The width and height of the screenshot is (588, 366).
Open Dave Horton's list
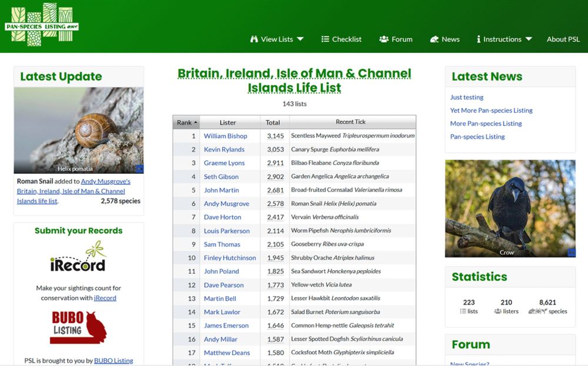(x=222, y=217)
